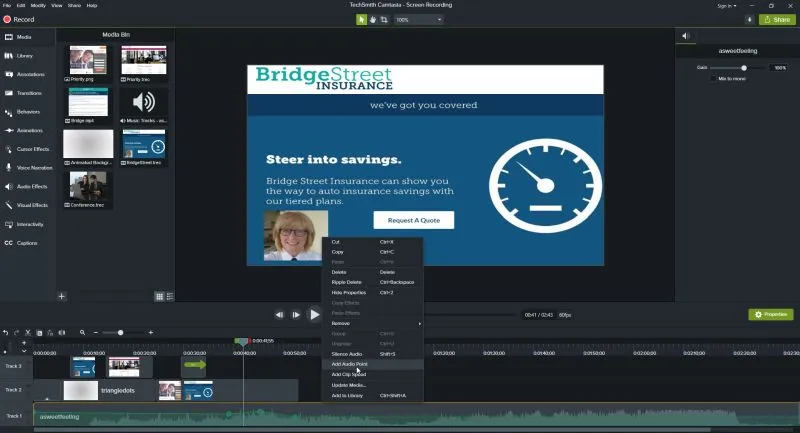
Task: Open the Media tab in the sidebar
Action: coord(28,37)
